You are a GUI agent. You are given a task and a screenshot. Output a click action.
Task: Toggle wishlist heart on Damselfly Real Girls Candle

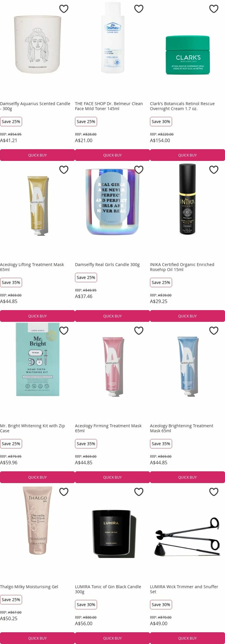[139, 170]
